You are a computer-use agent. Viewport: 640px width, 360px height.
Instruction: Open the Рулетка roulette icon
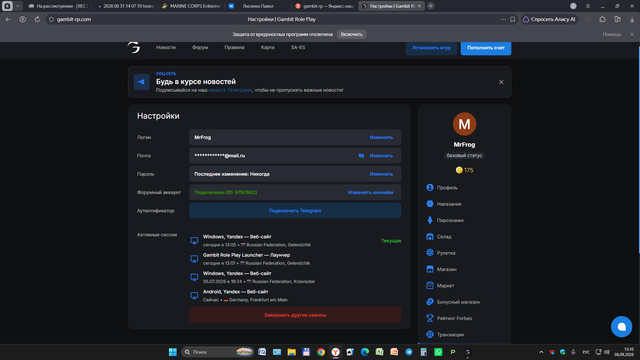click(x=430, y=253)
